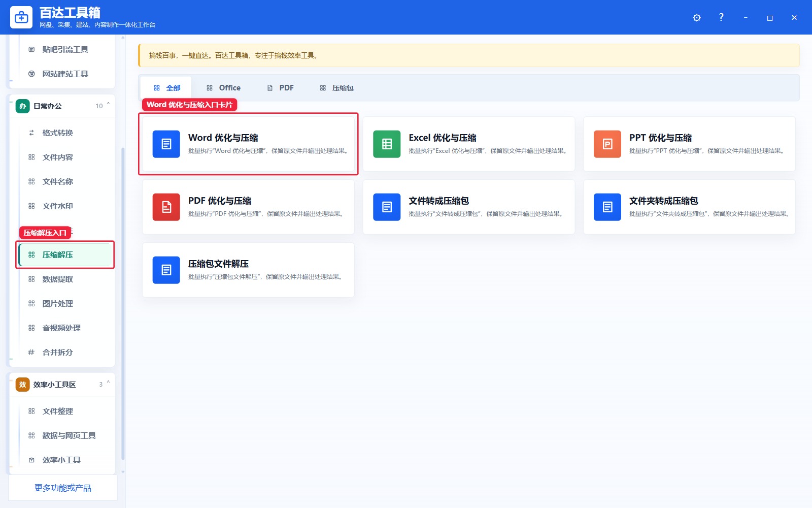The width and height of the screenshot is (812, 508).
Task: Click the icon beside 效率小工具 sidebar entry
Action: click(31, 460)
